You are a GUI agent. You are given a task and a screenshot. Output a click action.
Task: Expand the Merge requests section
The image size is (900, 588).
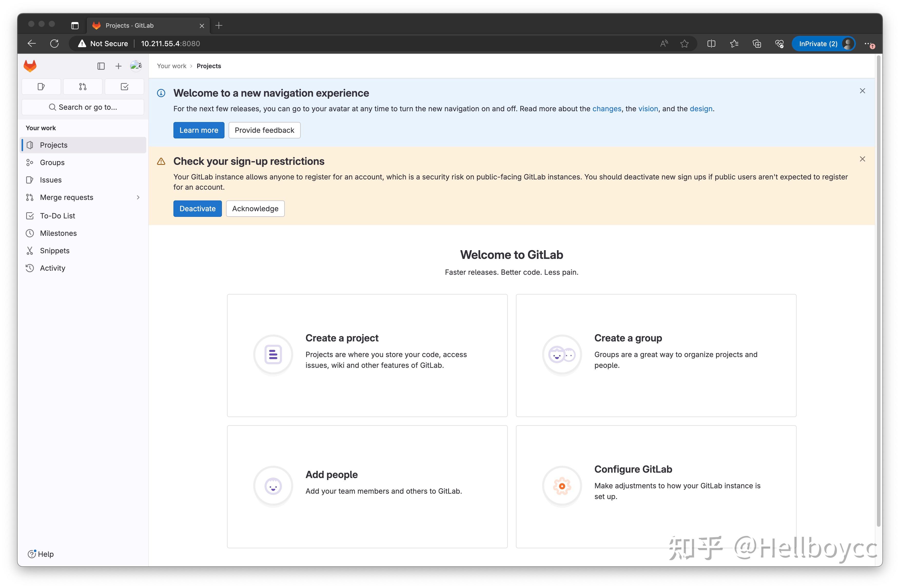(x=138, y=197)
